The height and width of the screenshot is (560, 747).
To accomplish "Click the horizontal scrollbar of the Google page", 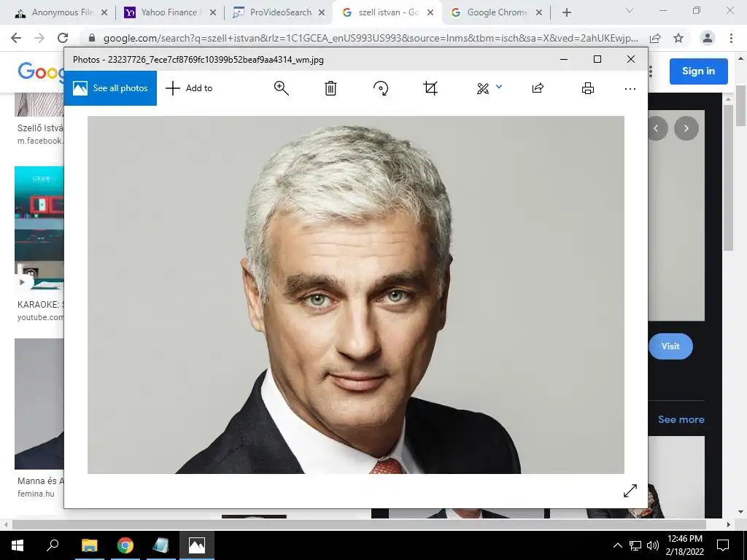I will pyautogui.click(x=358, y=524).
